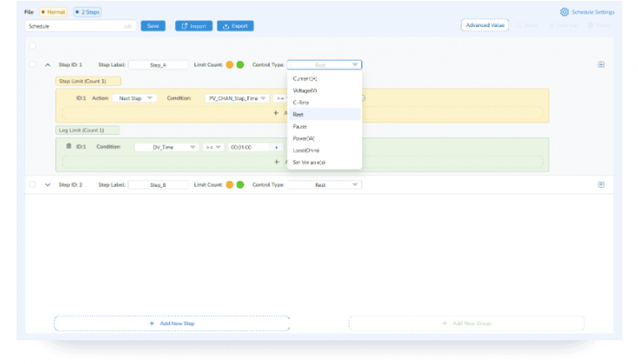Expand Step ID 2 with the down chevron

[x=48, y=185]
